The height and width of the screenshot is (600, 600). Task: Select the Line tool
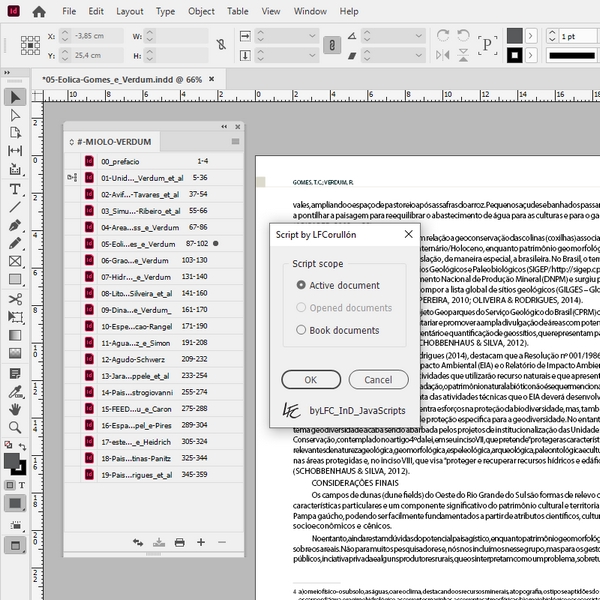[15, 207]
